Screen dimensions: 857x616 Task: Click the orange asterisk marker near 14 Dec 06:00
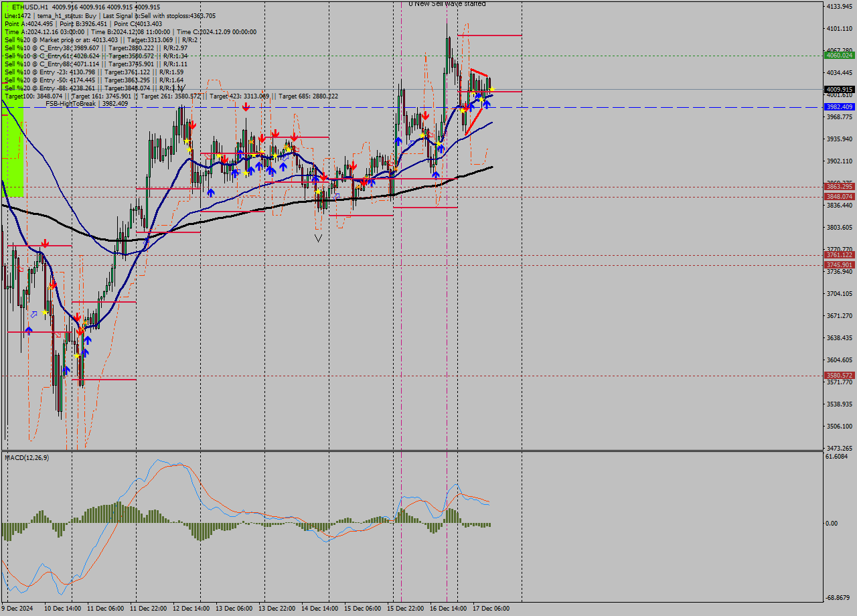(358, 187)
